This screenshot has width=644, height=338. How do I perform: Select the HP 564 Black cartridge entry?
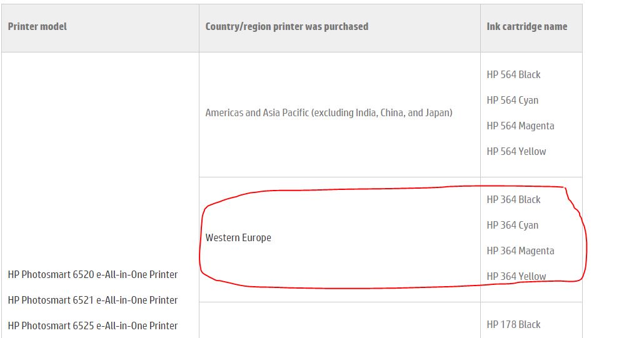coord(513,74)
